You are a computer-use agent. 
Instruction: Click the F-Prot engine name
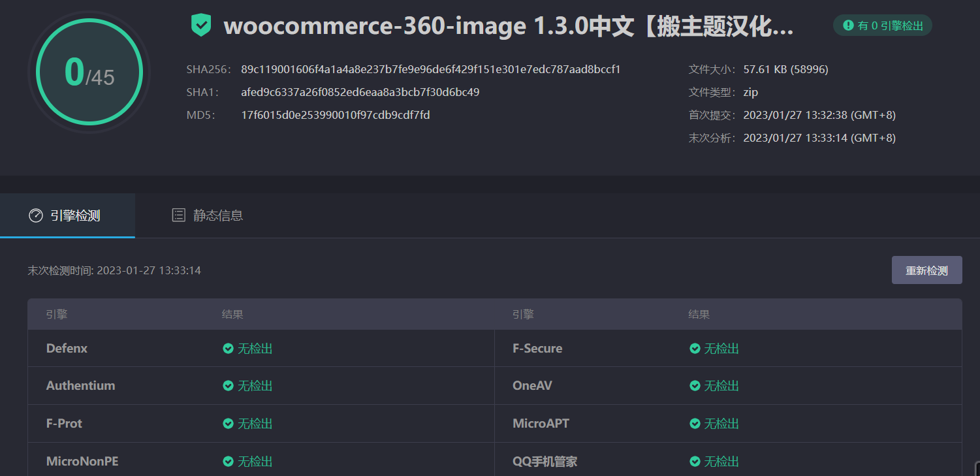pos(64,424)
